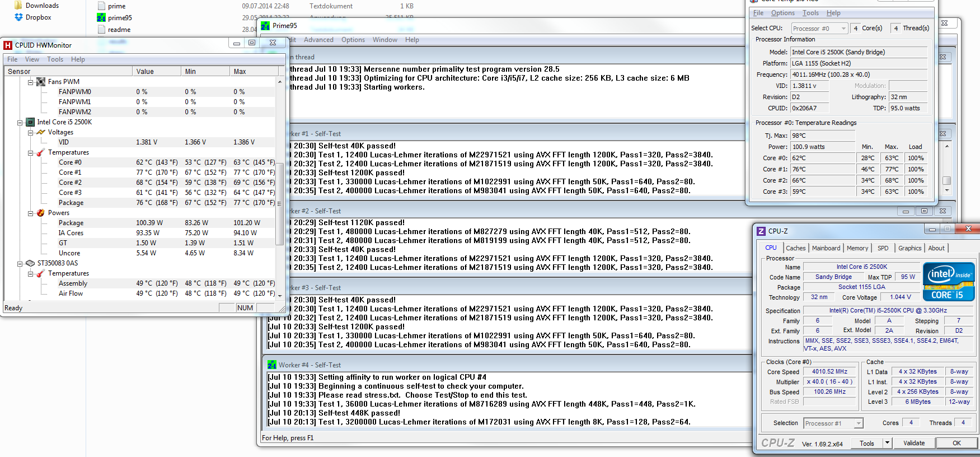
Task: Click the CPU-Z OK button
Action: pyautogui.click(x=957, y=443)
